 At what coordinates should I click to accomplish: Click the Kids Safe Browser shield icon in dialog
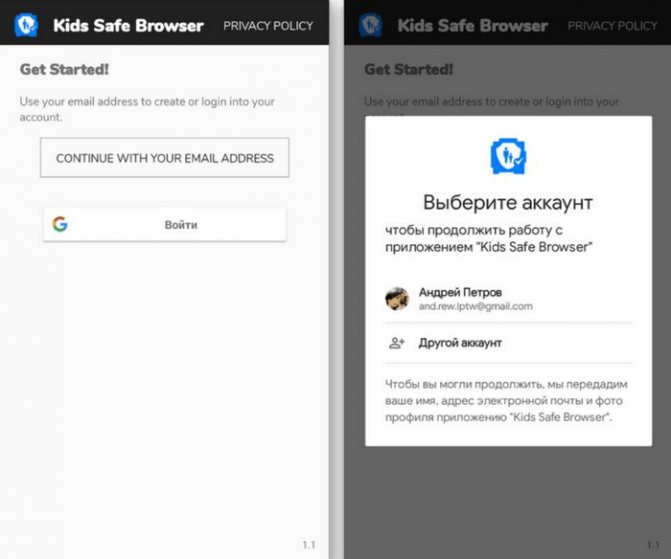508,156
